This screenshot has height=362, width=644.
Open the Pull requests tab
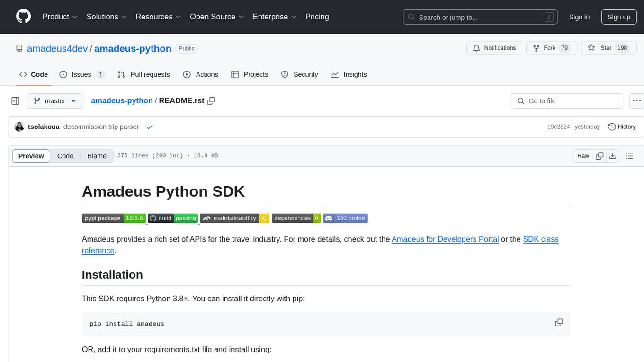pyautogui.click(x=143, y=74)
